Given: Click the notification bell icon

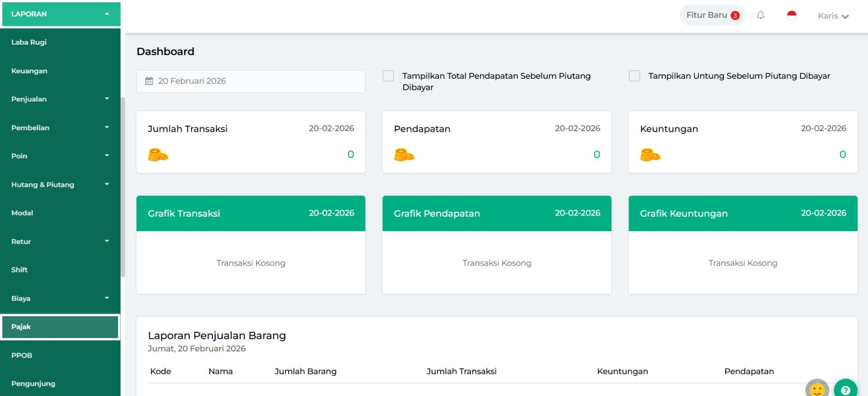Looking at the screenshot, I should (x=761, y=15).
